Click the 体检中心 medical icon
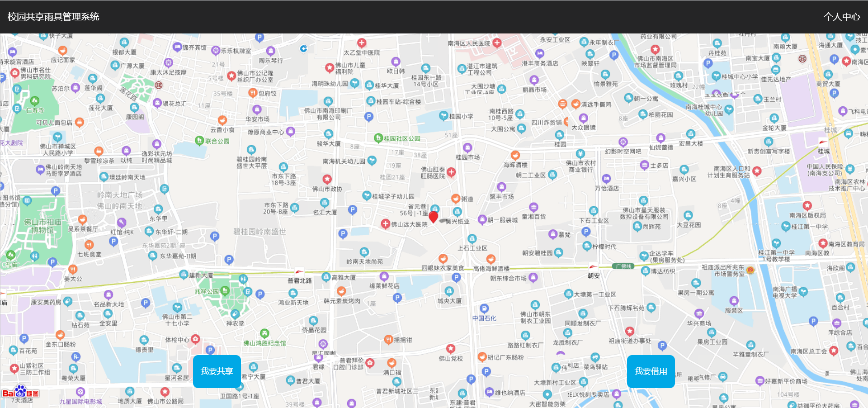 [x=195, y=339]
